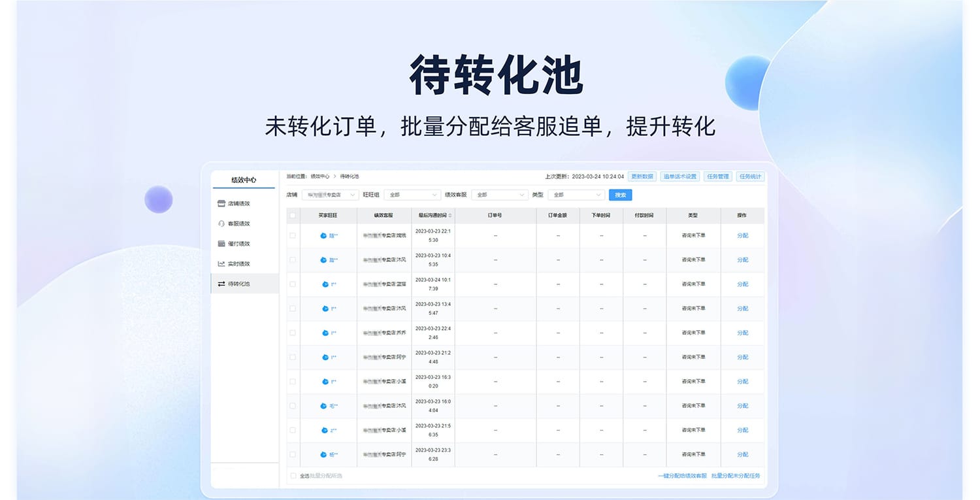The image size is (980, 500).
Task: Click 一键分配给绩效客服 link
Action: [x=682, y=476]
